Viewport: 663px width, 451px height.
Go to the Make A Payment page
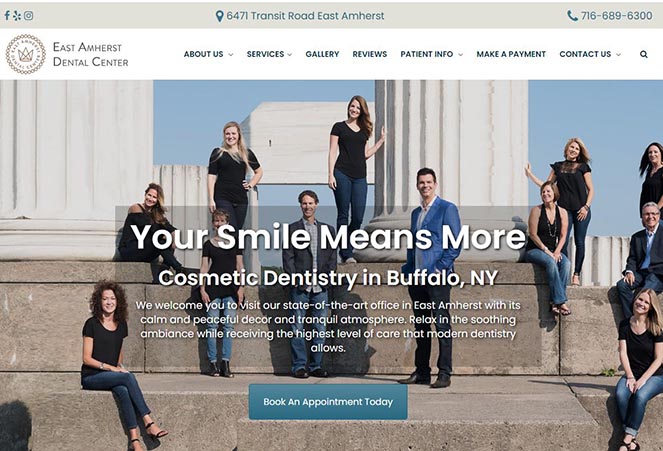[x=511, y=54]
